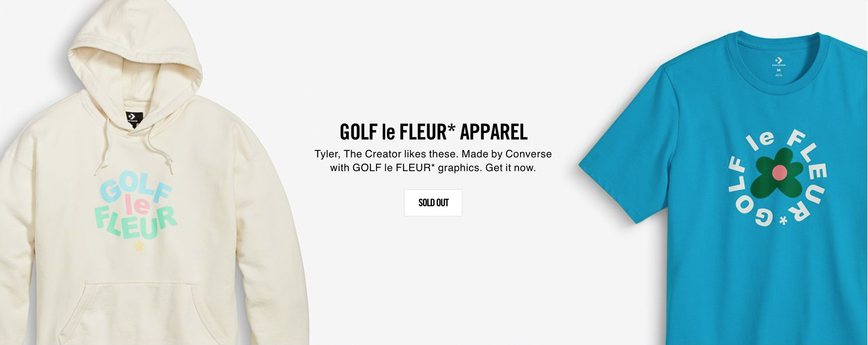Click the Converse star chevron logo inside the t-shirt collar

click(x=779, y=61)
